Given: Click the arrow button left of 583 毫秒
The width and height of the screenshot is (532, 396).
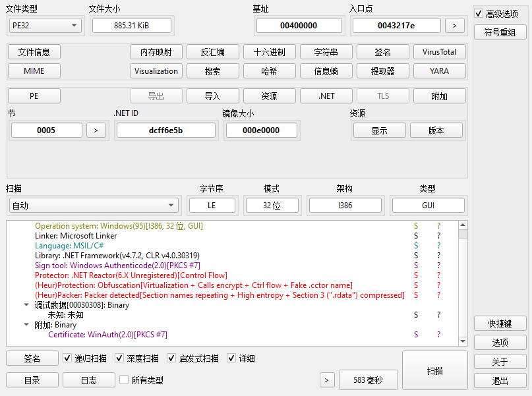Looking at the screenshot, I should pos(327,380).
